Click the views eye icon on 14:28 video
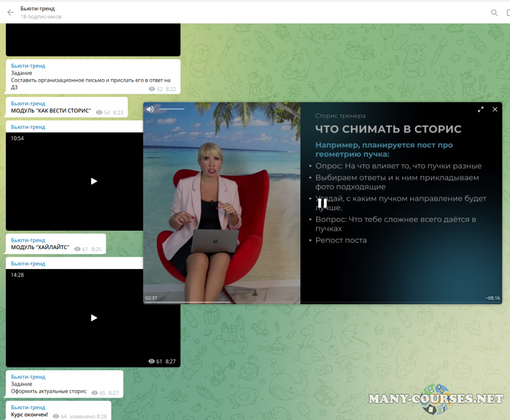 pyautogui.click(x=152, y=361)
